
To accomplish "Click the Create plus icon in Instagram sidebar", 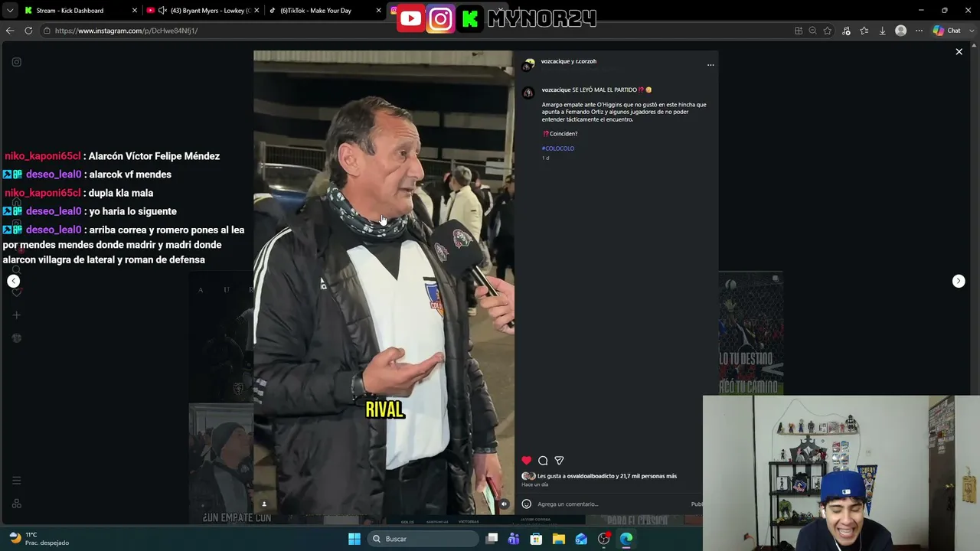I will [x=16, y=315].
